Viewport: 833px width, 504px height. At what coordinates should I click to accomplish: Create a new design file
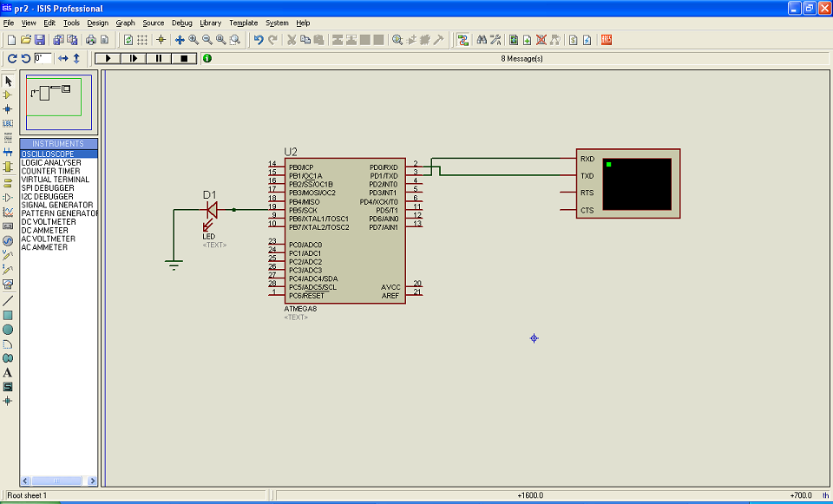(11, 40)
